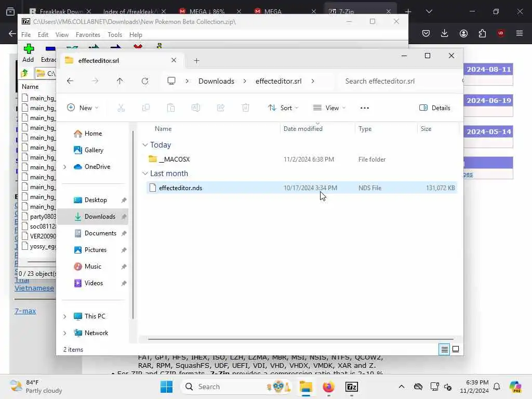Open Firefox account profile icon
This screenshot has height=399, width=532.
tap(463, 33)
